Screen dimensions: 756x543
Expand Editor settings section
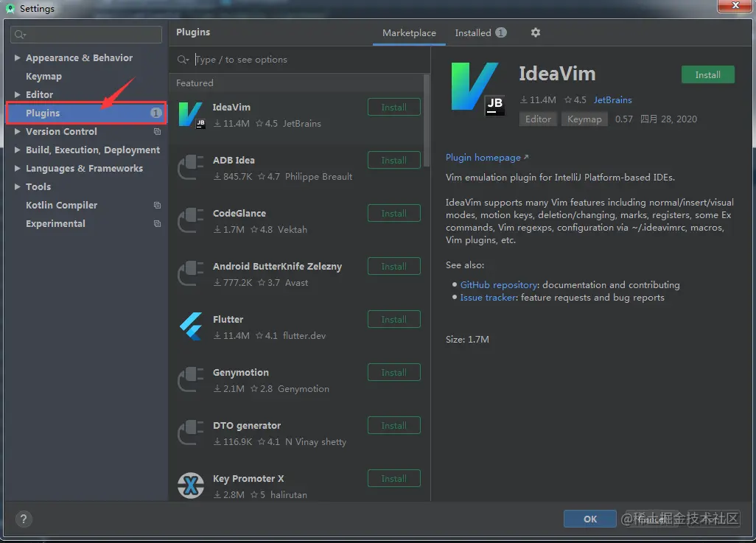(18, 94)
